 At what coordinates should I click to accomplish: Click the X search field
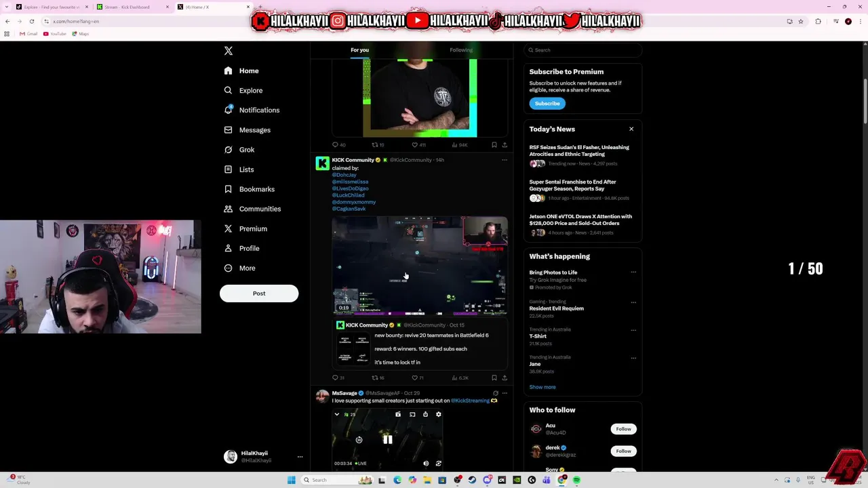tap(583, 50)
